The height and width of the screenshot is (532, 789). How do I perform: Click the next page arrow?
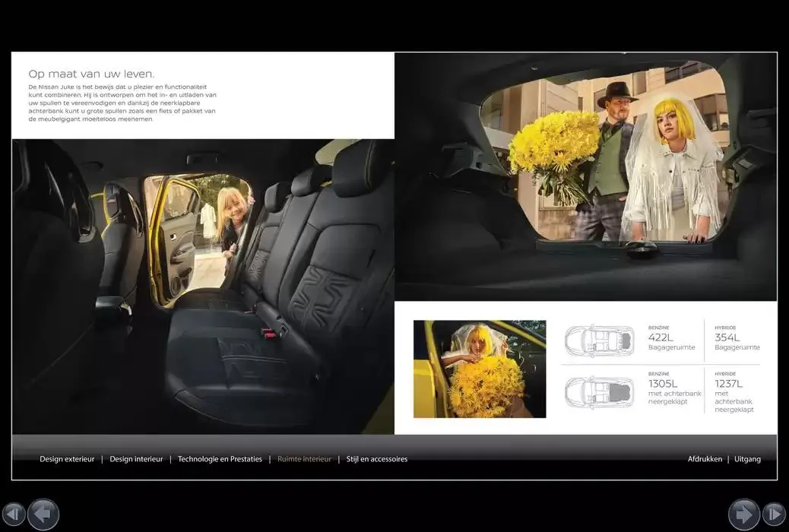(x=743, y=514)
